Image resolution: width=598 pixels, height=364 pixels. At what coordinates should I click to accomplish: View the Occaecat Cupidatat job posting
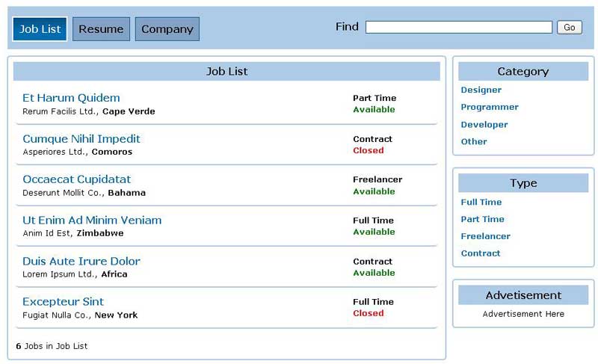point(76,179)
